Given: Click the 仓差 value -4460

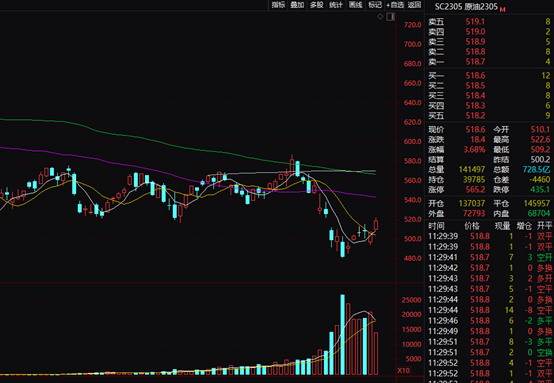Looking at the screenshot, I should [540, 180].
